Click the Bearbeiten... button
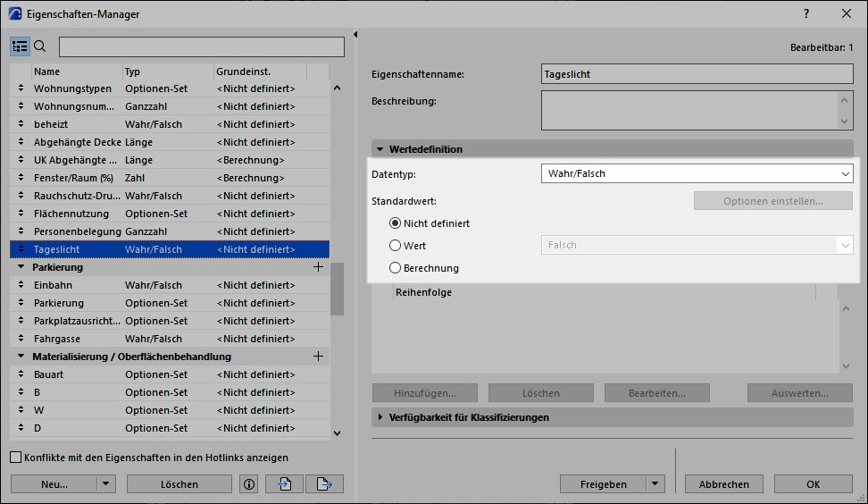Screen dimensions: 868x504 [x=657, y=393]
